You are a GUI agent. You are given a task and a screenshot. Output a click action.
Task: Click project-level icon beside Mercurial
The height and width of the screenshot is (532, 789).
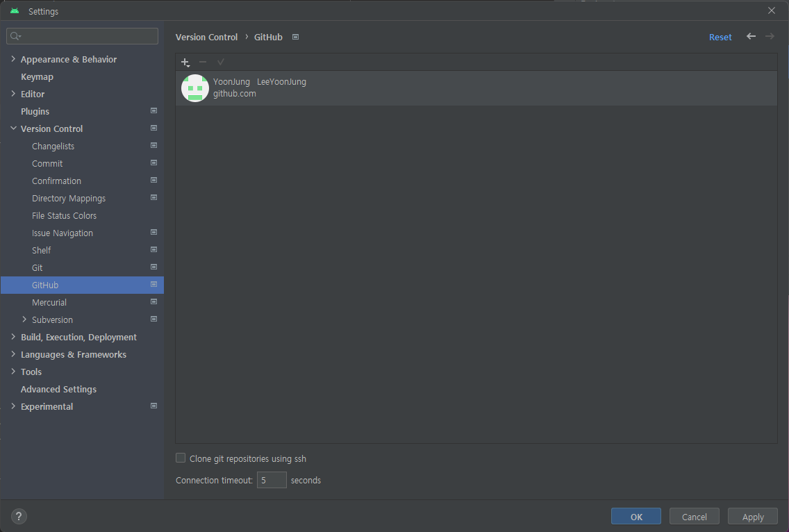coord(154,302)
